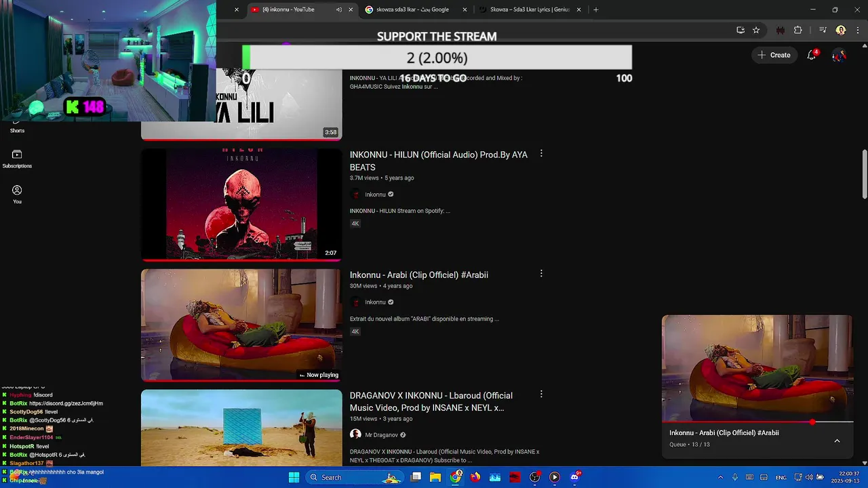Viewport: 868px width, 488px height.
Task: Open the Shorts section in sidebar
Action: (17, 125)
